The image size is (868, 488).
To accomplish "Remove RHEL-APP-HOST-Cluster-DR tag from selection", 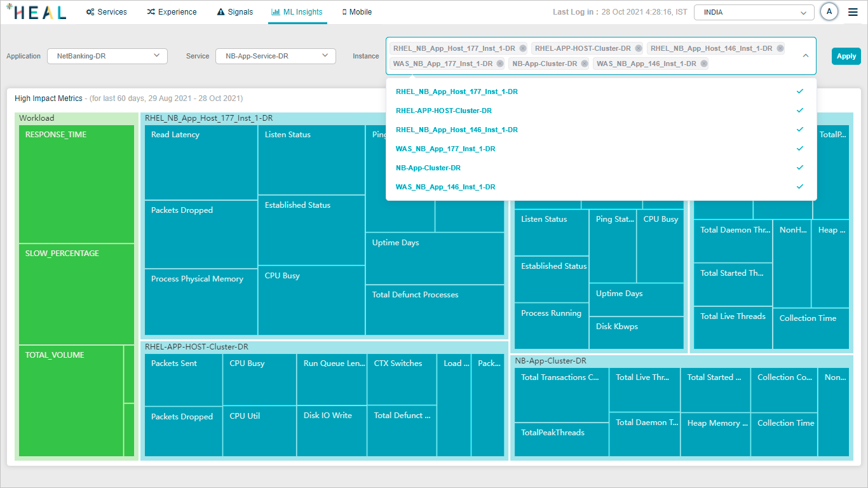I will 638,48.
